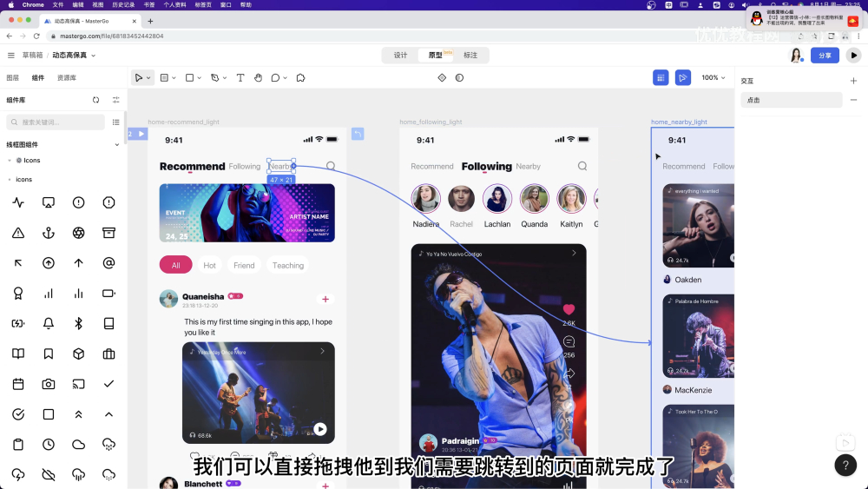868x489 pixels.
Task: Click the component search field
Action: tap(56, 122)
